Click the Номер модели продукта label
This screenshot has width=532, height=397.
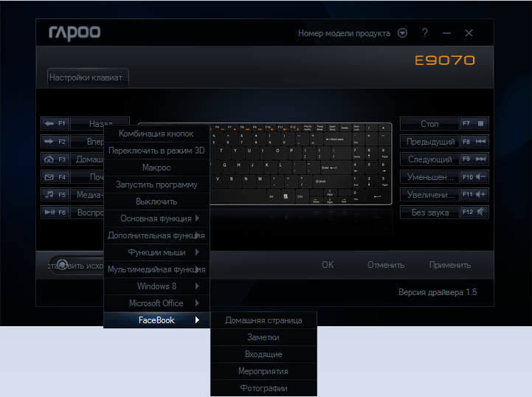pyautogui.click(x=344, y=33)
